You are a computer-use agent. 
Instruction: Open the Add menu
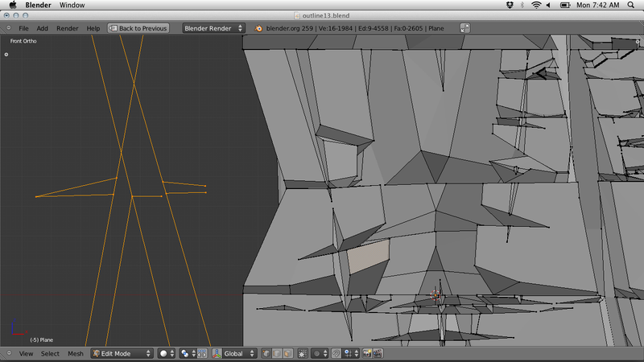pyautogui.click(x=42, y=28)
